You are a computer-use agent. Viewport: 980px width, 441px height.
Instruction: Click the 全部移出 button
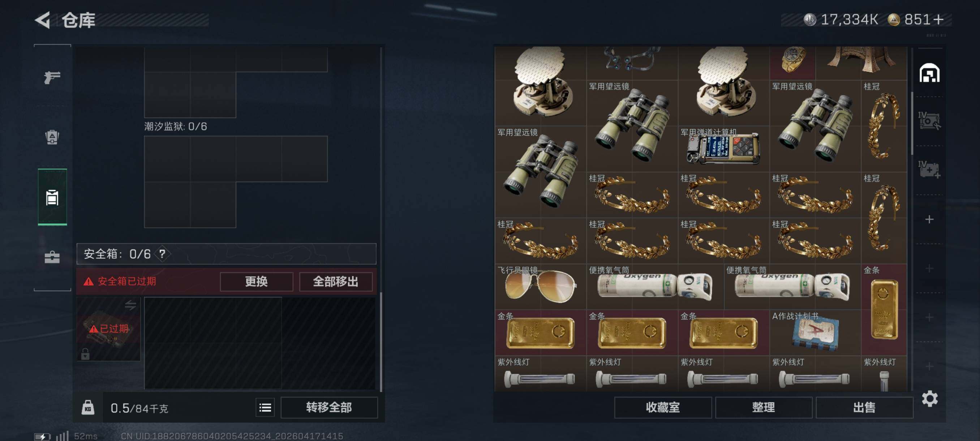[336, 282]
